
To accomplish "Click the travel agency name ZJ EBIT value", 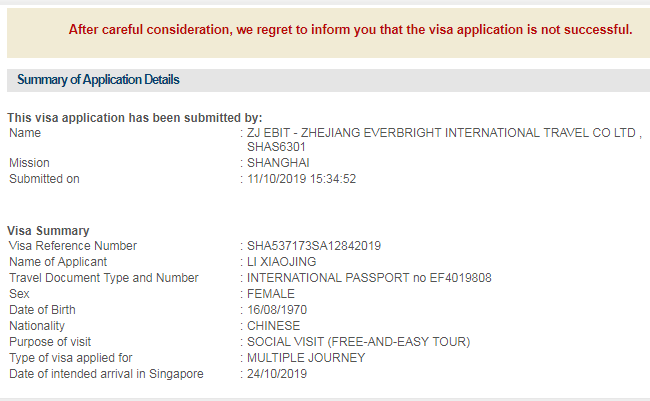I will 442,132.
